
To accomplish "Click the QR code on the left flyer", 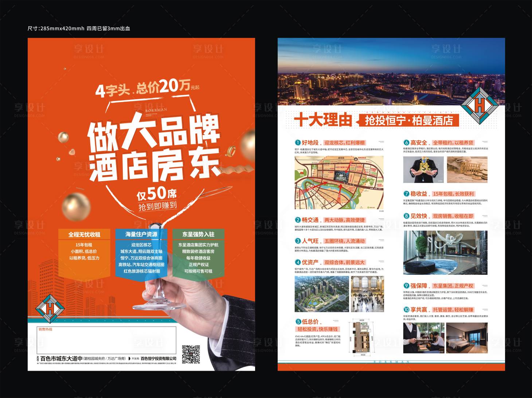I will (x=191, y=354).
